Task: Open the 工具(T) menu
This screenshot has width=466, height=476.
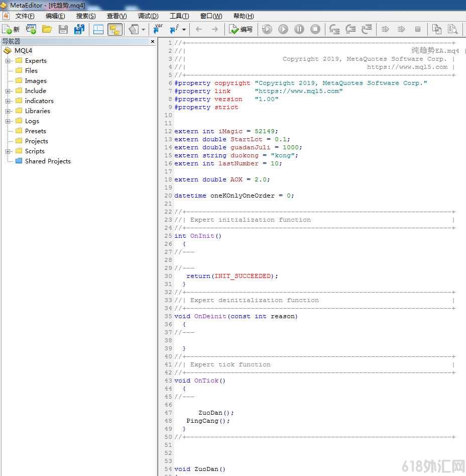Action: [x=179, y=16]
